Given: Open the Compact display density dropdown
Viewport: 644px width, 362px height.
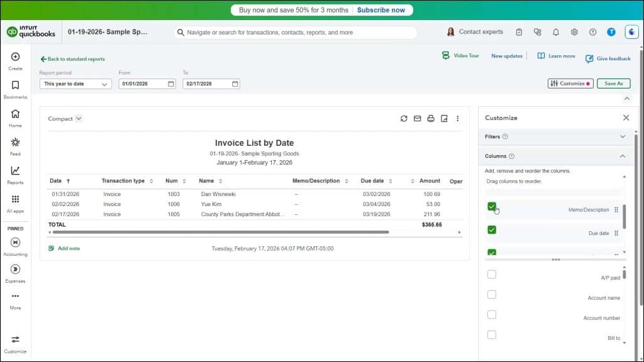Looking at the screenshot, I should point(64,118).
